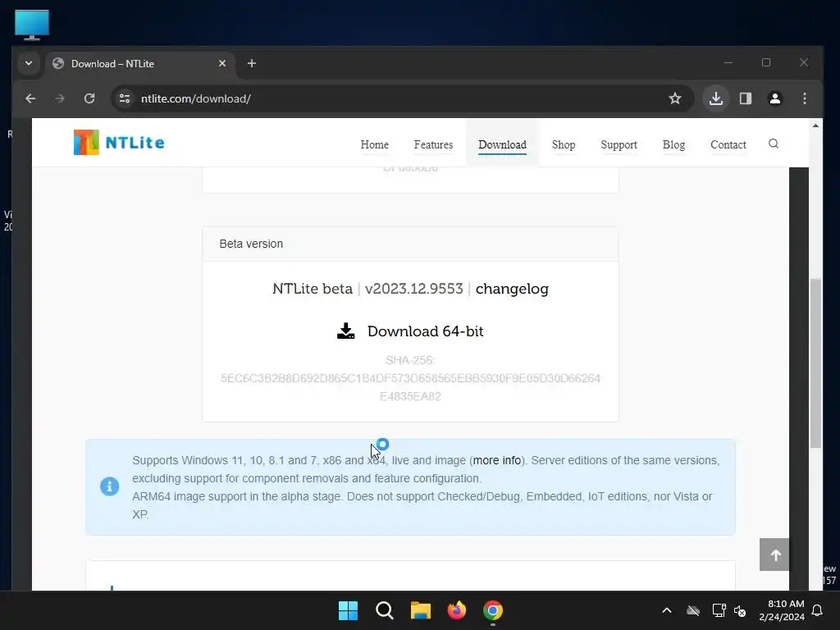Open Support menu item
This screenshot has height=630, width=840.
(619, 144)
